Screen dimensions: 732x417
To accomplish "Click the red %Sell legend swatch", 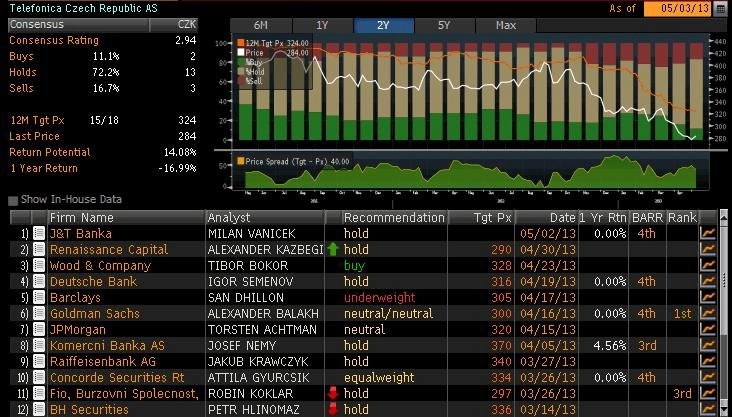I will click(x=241, y=81).
